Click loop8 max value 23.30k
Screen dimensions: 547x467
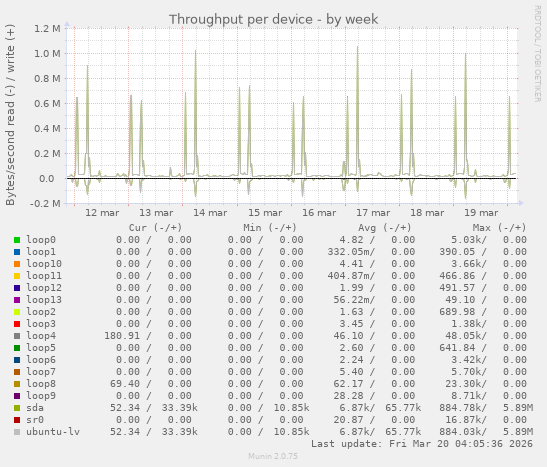tap(464, 384)
